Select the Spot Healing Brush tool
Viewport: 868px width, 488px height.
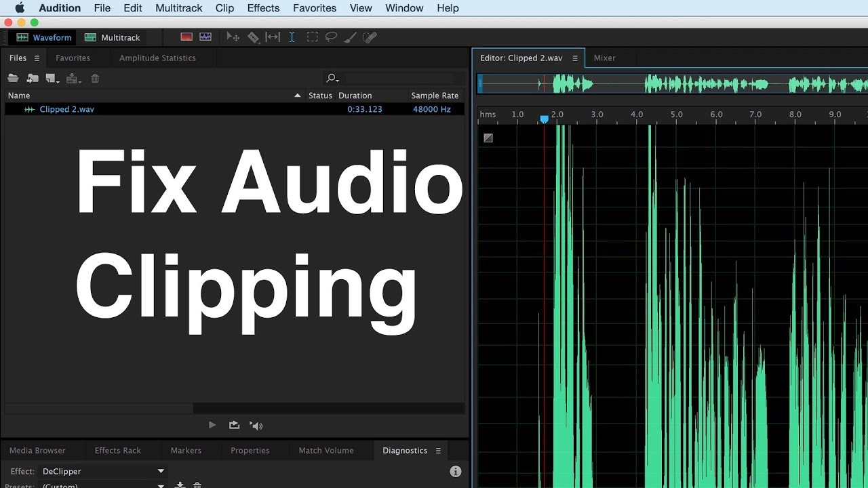(370, 37)
